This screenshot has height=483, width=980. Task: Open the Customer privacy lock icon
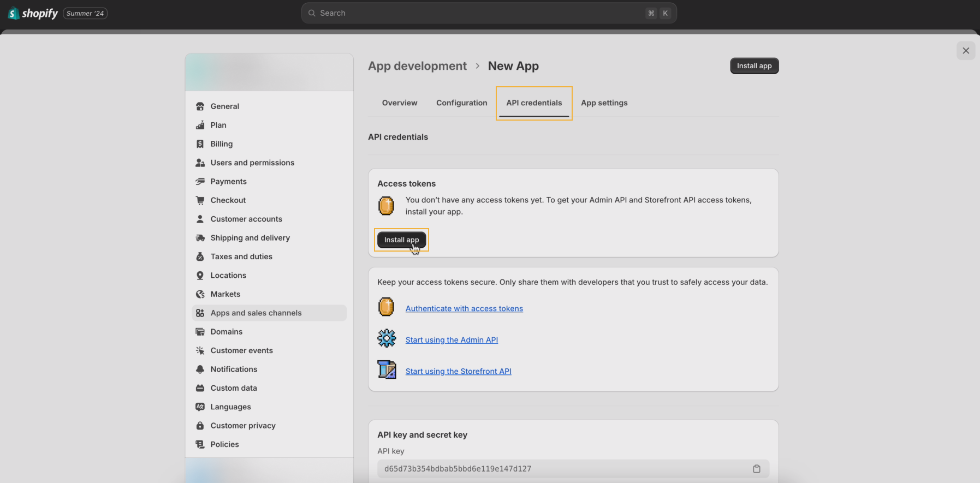point(200,426)
